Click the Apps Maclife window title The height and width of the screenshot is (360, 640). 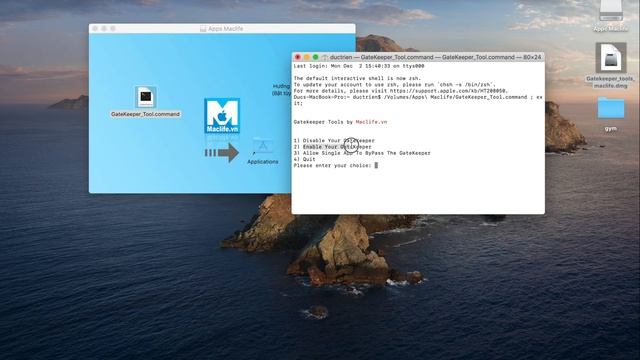(225, 29)
